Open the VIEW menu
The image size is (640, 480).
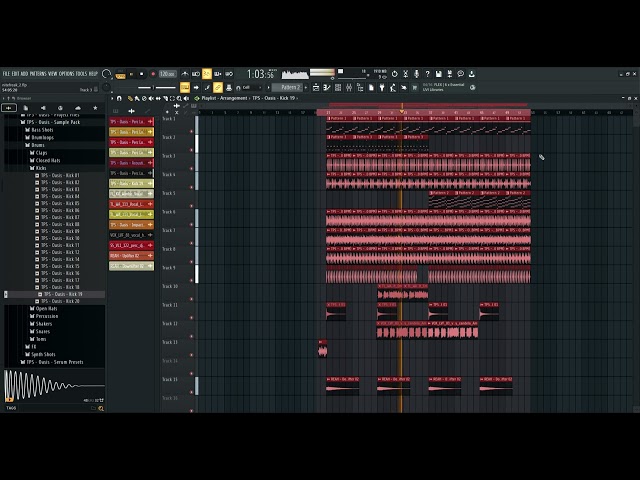pyautogui.click(x=53, y=74)
